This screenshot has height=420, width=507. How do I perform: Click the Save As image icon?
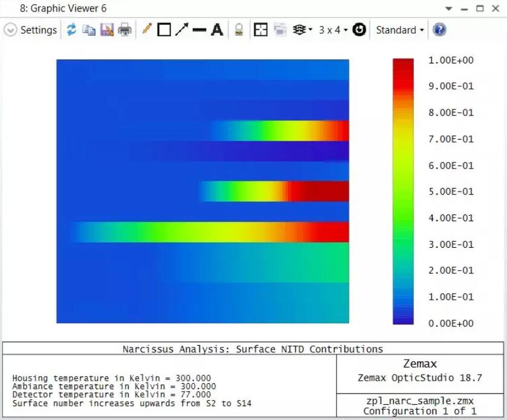(106, 30)
